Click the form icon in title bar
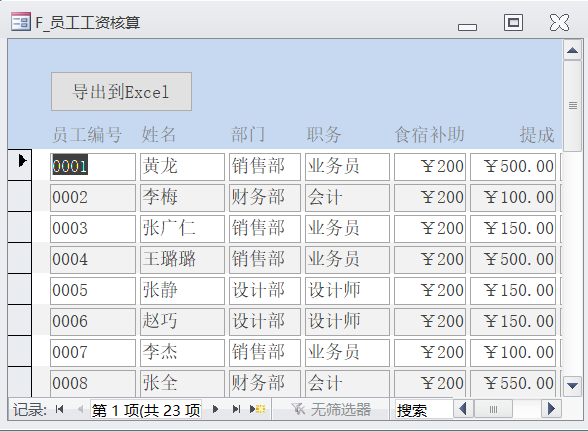The height and width of the screenshot is (432, 588). coord(21,21)
